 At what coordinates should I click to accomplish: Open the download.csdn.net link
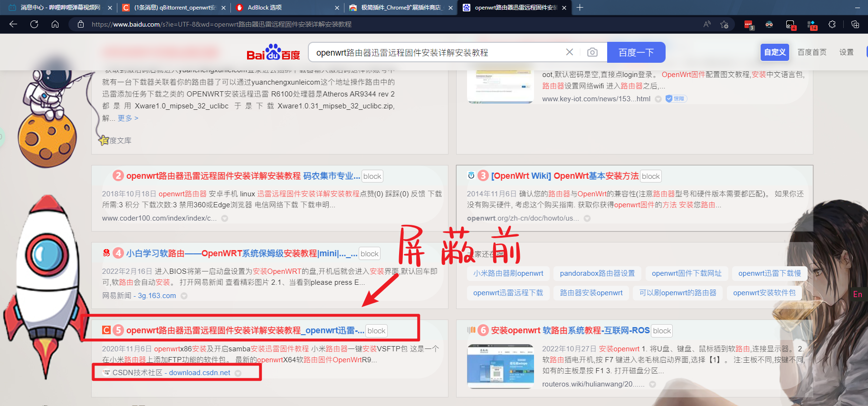[200, 373]
